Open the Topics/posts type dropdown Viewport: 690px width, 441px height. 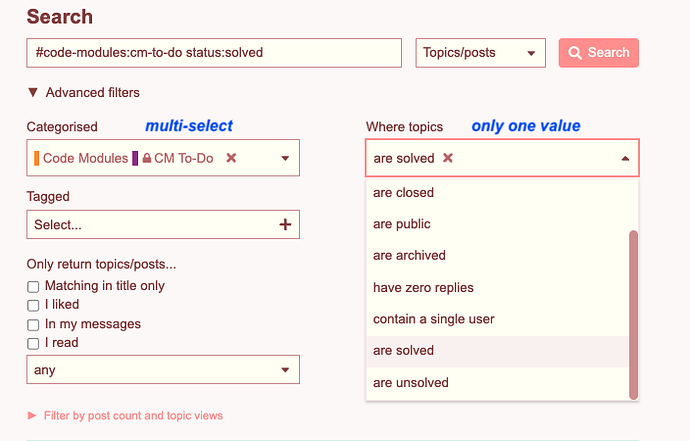point(480,53)
